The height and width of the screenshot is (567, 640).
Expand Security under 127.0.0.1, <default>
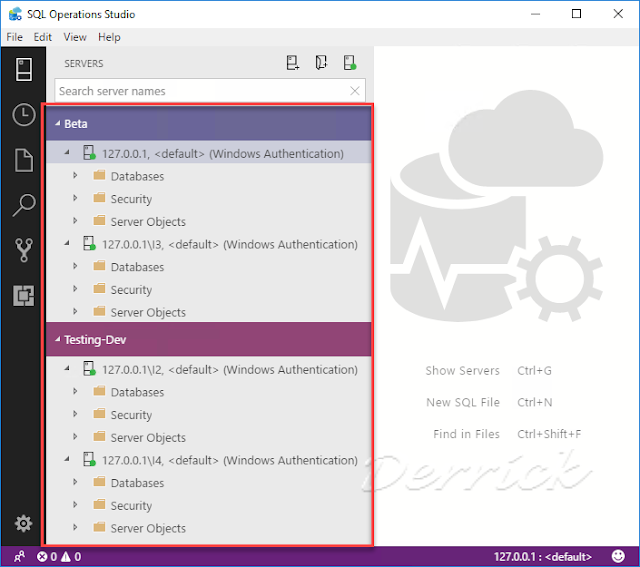(75, 198)
